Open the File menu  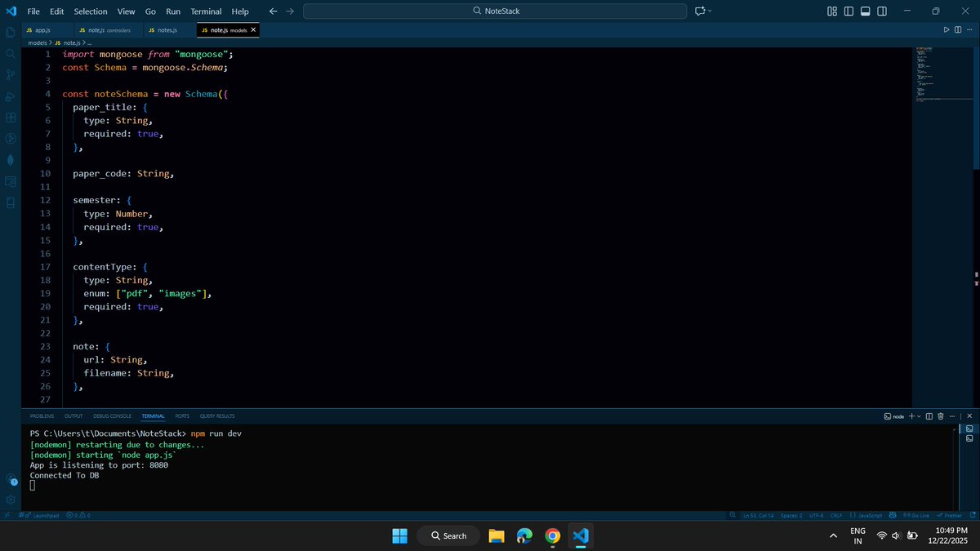tap(33, 11)
